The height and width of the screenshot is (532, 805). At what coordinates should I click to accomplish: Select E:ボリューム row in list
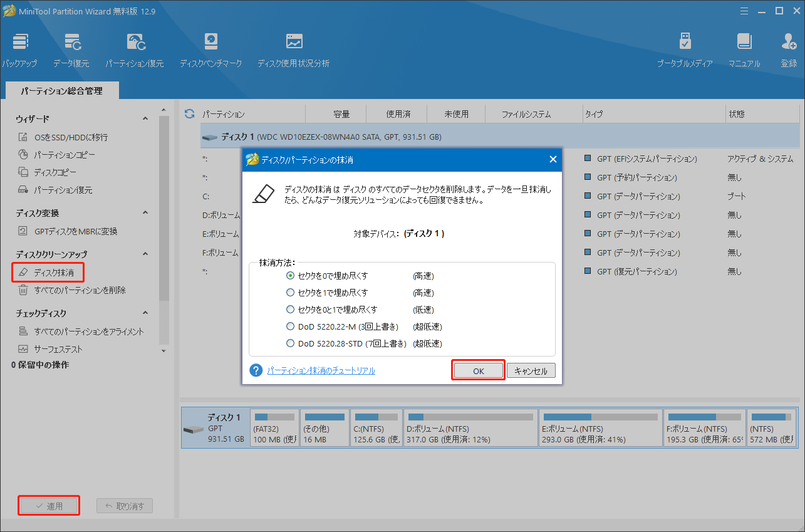221,234
